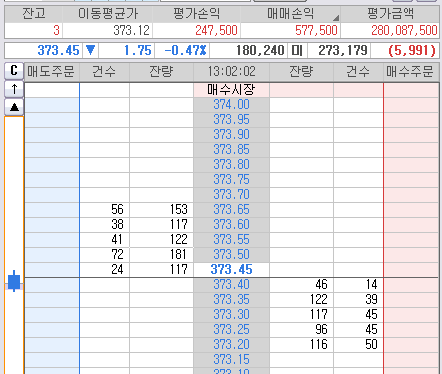This screenshot has height=374, width=442.
Task: Select price 373.95 in the ladder
Action: pos(231,120)
